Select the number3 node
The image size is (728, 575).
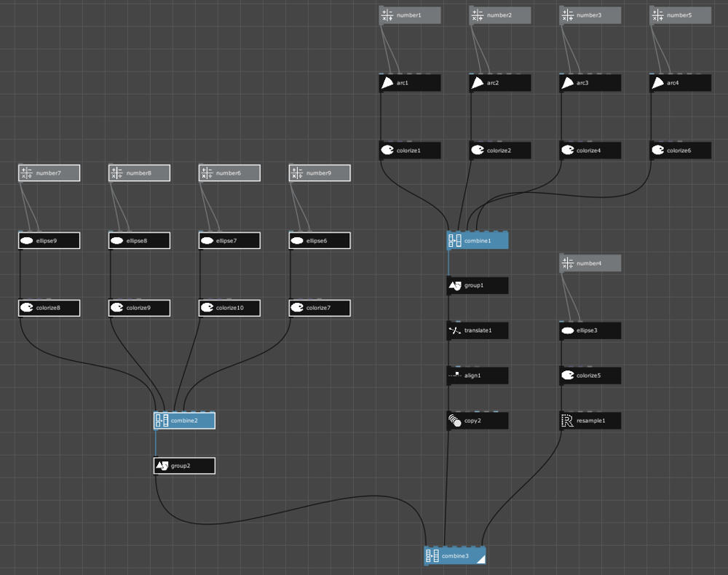click(x=590, y=15)
